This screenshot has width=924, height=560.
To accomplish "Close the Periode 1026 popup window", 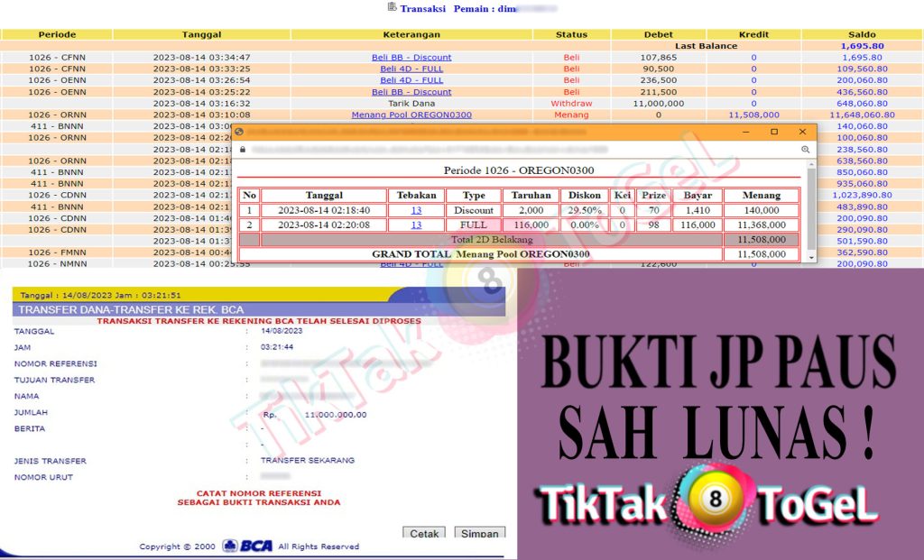I will tap(802, 132).
